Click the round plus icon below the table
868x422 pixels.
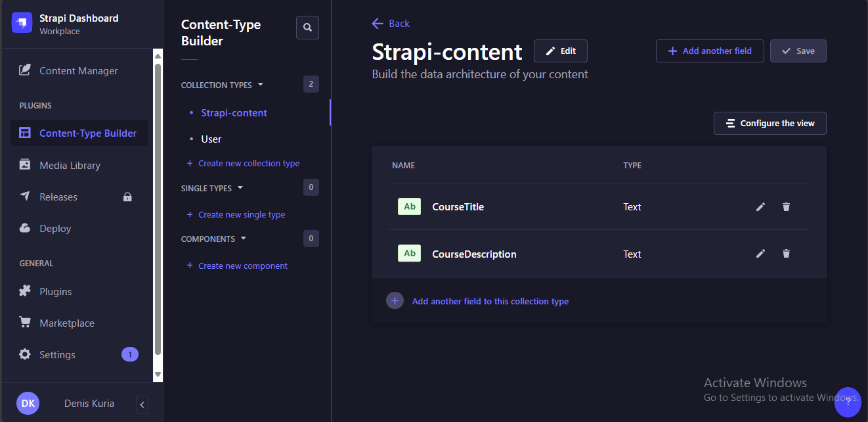pos(395,301)
